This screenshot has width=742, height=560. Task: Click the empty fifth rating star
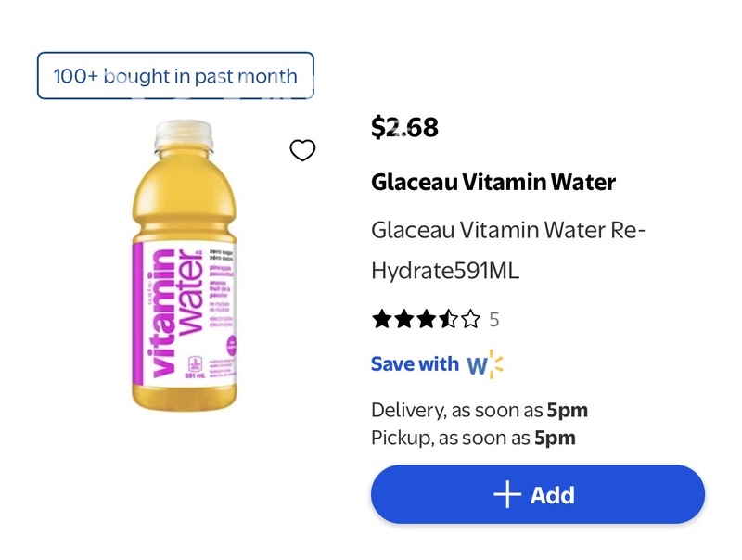[x=470, y=320]
